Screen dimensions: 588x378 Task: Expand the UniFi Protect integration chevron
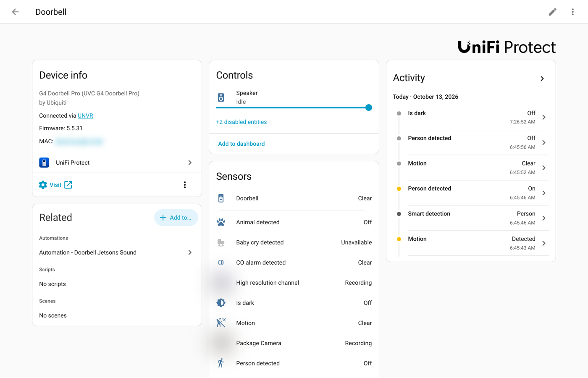(x=190, y=163)
